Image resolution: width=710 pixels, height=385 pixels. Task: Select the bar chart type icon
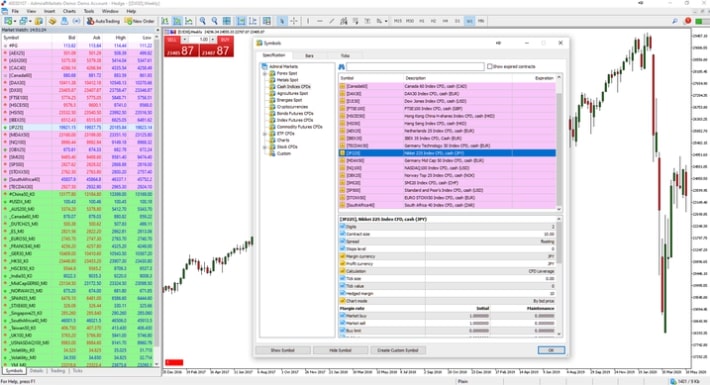165,21
